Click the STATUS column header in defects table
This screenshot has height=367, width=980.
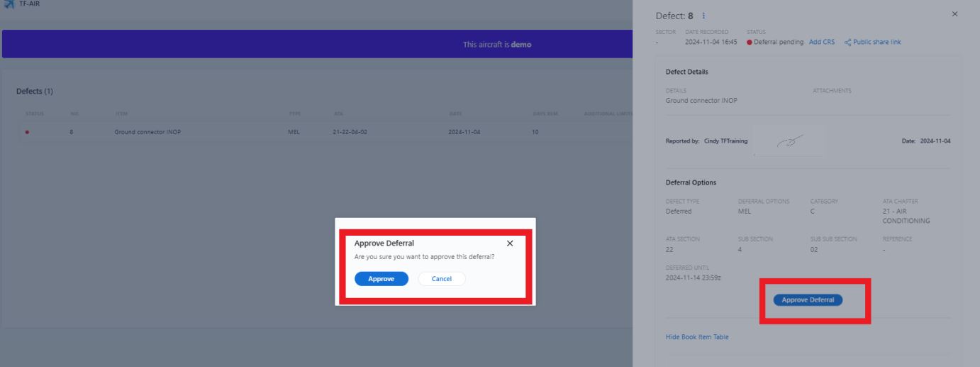click(34, 114)
